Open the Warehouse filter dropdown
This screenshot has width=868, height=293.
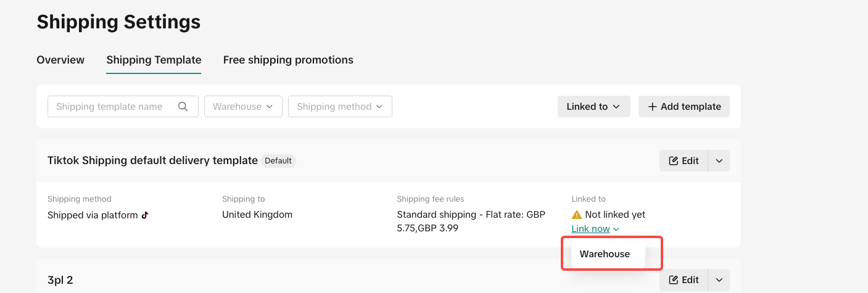[243, 106]
